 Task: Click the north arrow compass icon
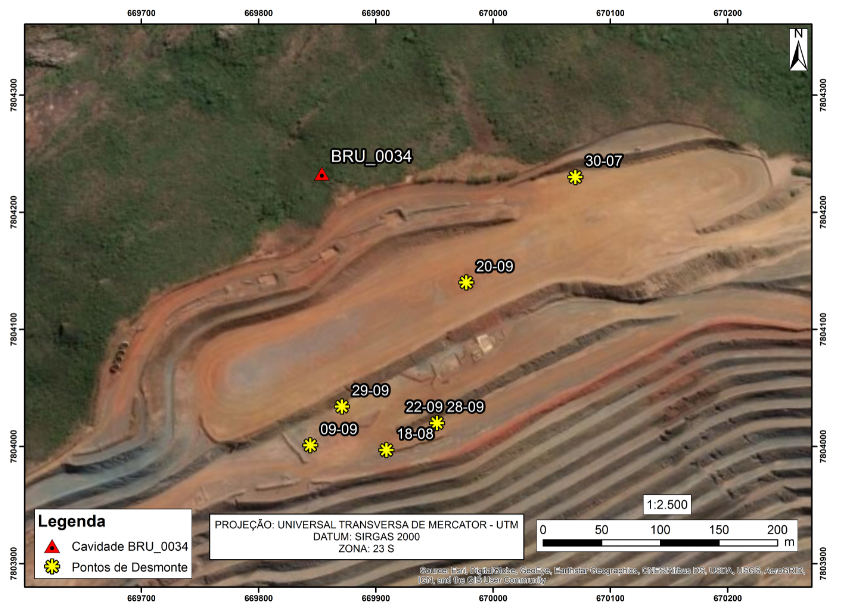click(798, 50)
